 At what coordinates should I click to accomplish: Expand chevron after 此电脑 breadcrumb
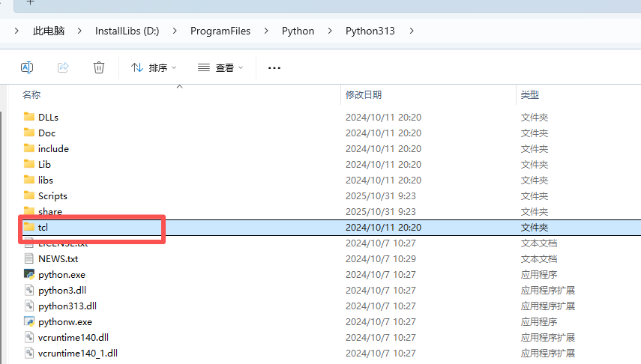(x=79, y=31)
